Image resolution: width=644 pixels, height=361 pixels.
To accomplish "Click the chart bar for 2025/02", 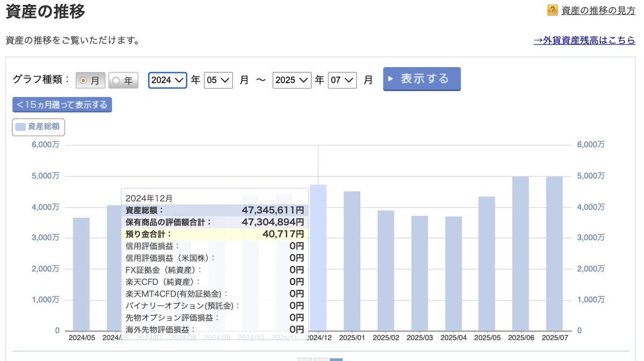I will pos(386,271).
